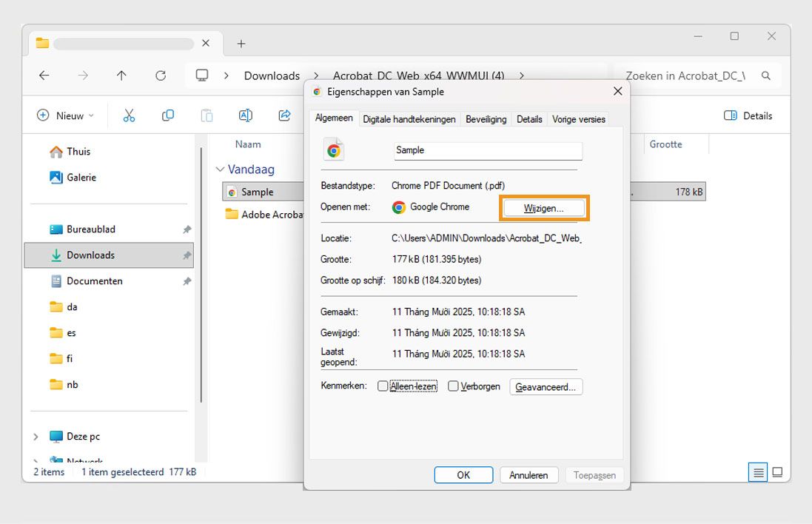This screenshot has width=812, height=524.
Task: Select Downloads in the sidebar
Action: point(109,255)
